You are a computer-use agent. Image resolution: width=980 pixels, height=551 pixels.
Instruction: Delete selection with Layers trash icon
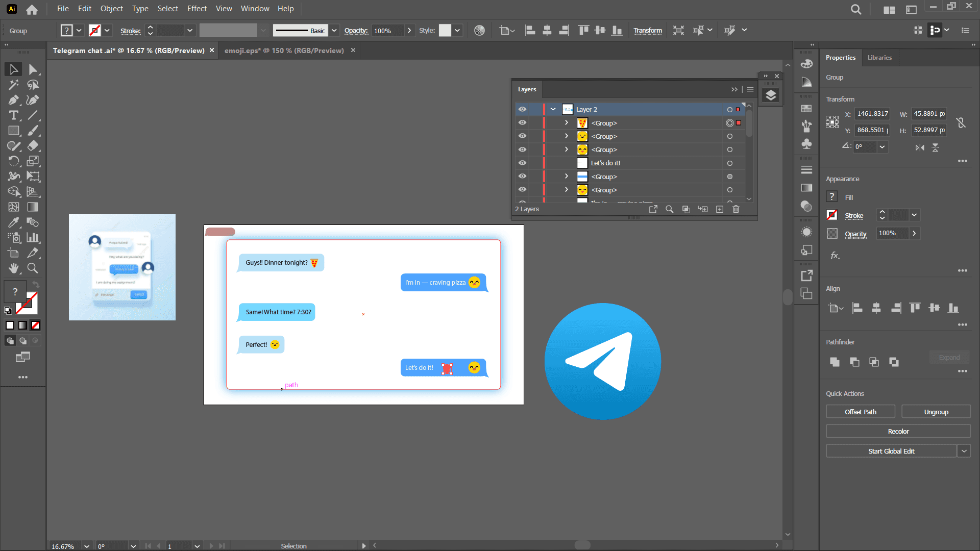(x=736, y=209)
